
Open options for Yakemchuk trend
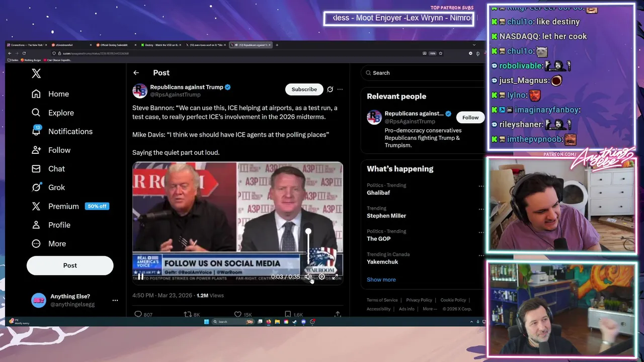point(481,255)
